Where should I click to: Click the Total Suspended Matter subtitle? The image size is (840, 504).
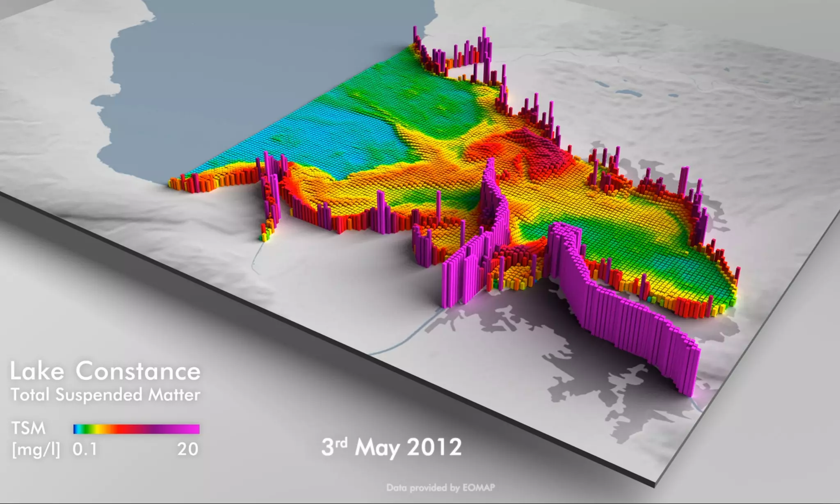(x=105, y=395)
